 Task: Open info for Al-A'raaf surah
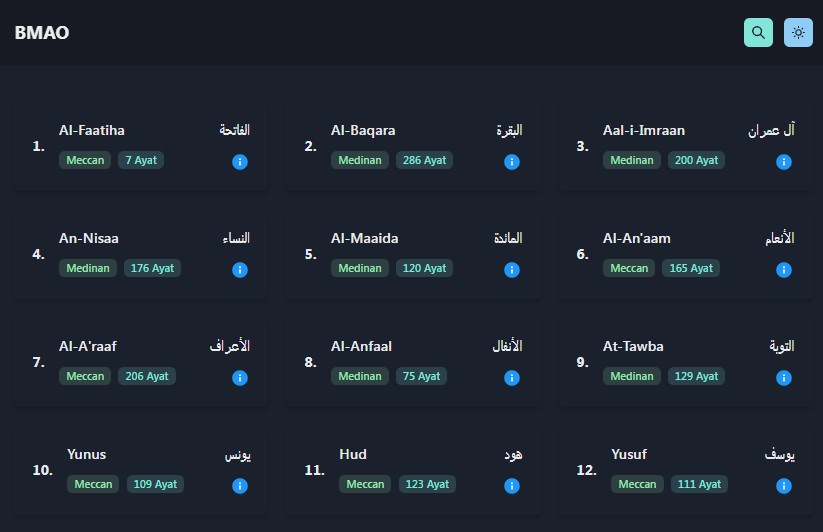click(240, 378)
